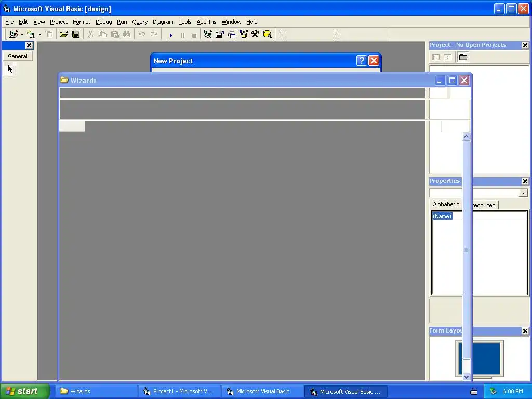Click the Wizards window scrollbar up arrow
Viewport: 532px width, 399px height.
tap(466, 137)
